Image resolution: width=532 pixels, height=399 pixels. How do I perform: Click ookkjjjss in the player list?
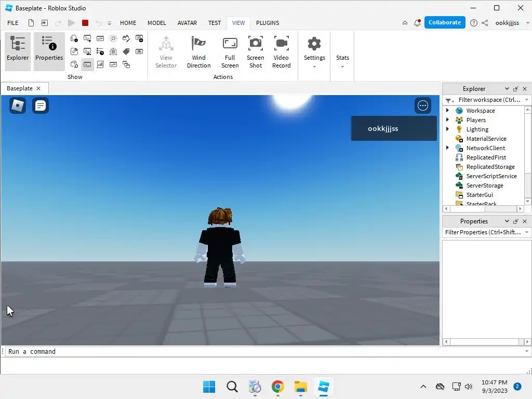394,128
